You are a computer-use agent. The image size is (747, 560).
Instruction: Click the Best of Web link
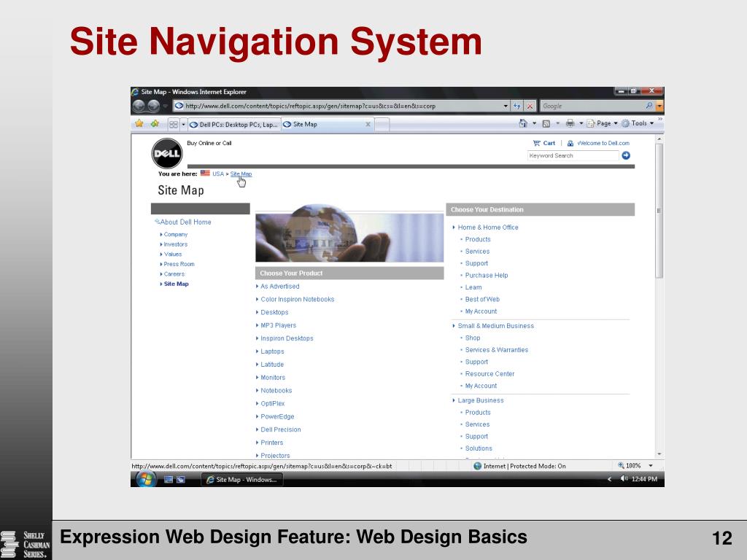(482, 299)
